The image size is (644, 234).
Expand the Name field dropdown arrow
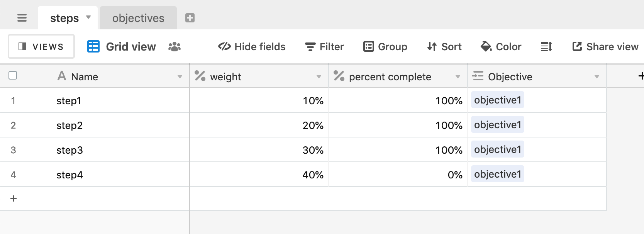tap(180, 77)
